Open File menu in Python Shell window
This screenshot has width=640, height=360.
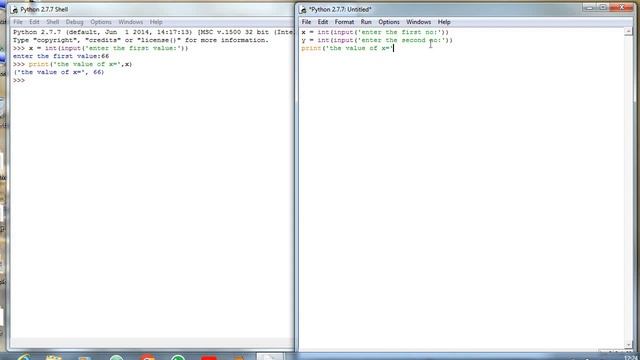[18, 22]
